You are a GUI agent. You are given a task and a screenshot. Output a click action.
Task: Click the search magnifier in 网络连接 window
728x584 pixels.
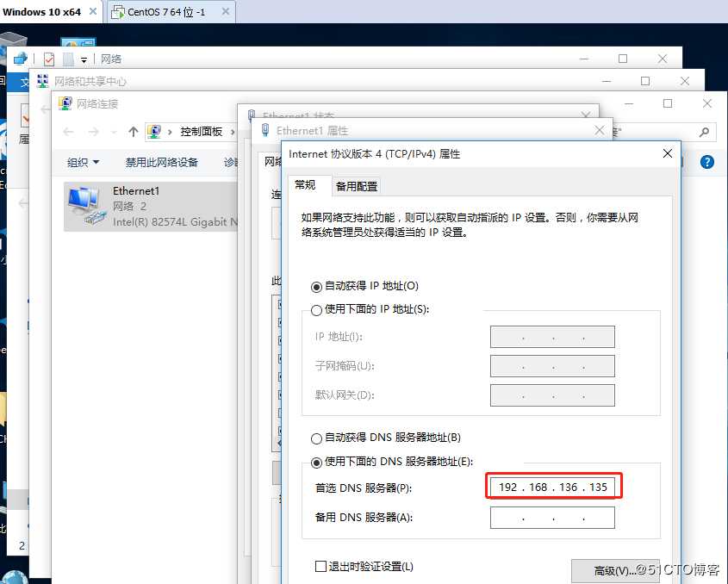click(x=704, y=133)
